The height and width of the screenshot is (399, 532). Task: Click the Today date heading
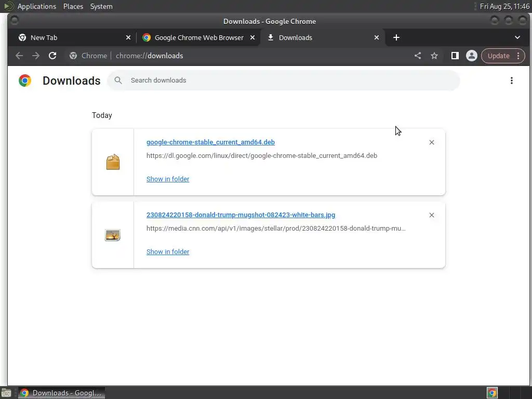[x=102, y=115]
